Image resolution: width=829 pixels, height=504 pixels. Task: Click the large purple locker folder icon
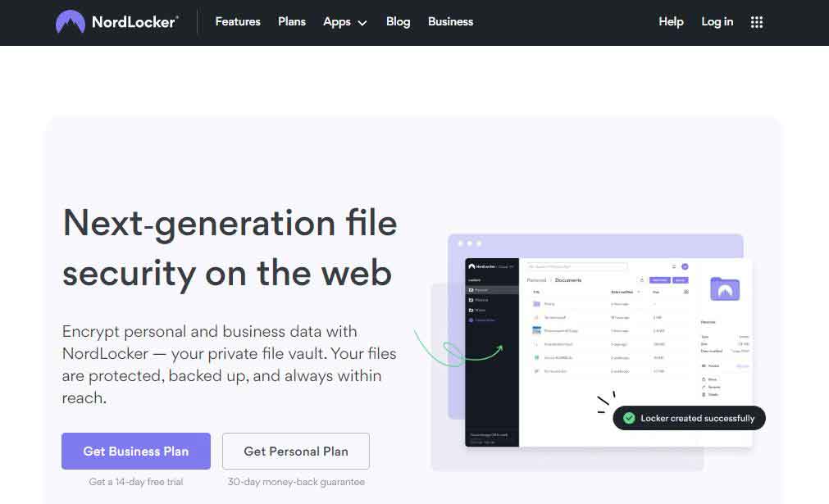(725, 288)
